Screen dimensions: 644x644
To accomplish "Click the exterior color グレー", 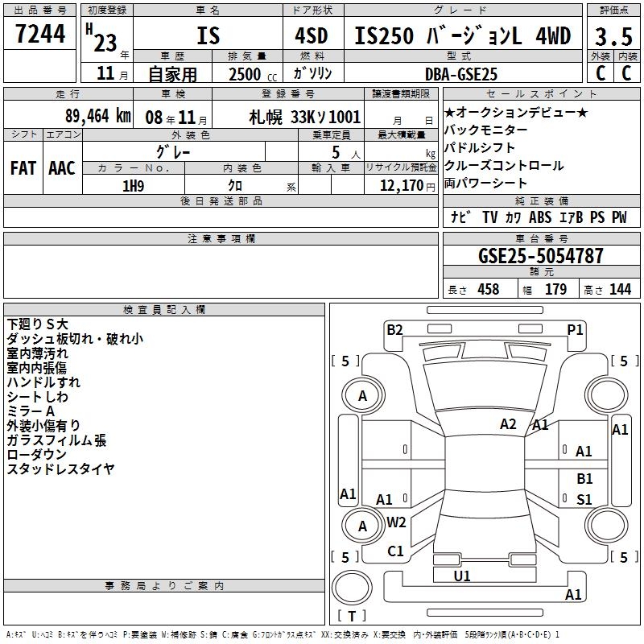I will pos(173,152).
